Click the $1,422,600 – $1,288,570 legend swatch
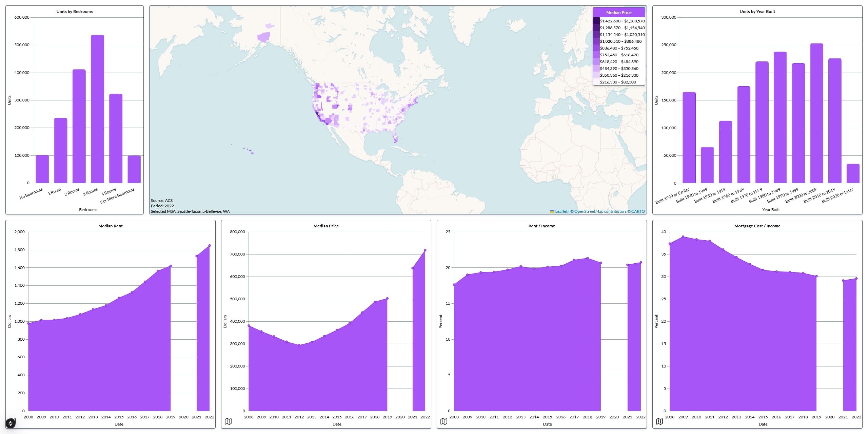Viewport: 868px width, 434px height. tap(596, 21)
